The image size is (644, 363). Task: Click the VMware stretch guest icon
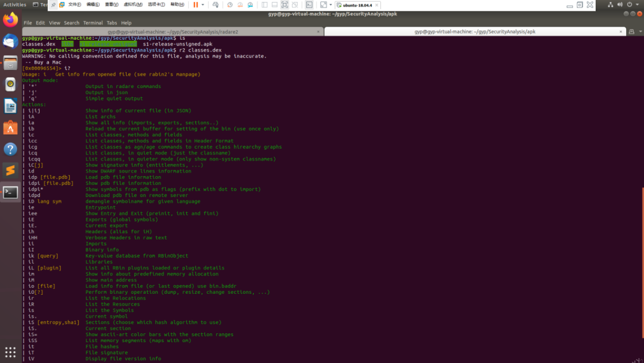pyautogui.click(x=324, y=4)
